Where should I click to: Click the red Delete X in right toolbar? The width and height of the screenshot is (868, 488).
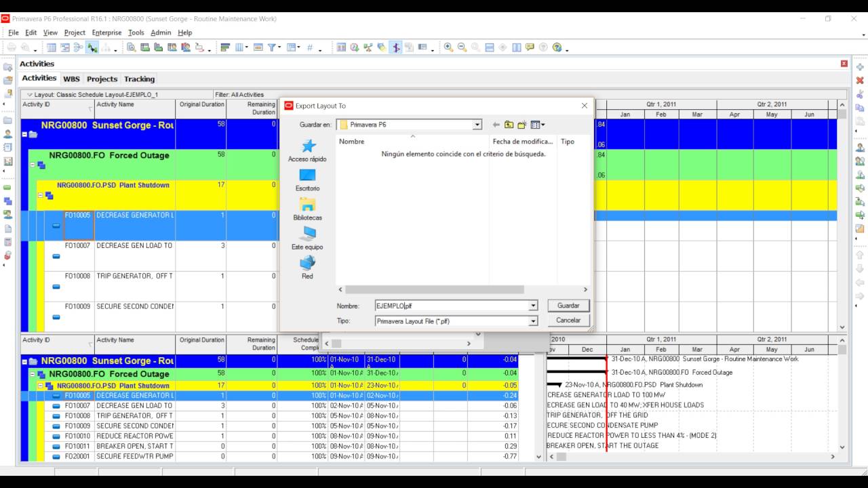click(860, 81)
